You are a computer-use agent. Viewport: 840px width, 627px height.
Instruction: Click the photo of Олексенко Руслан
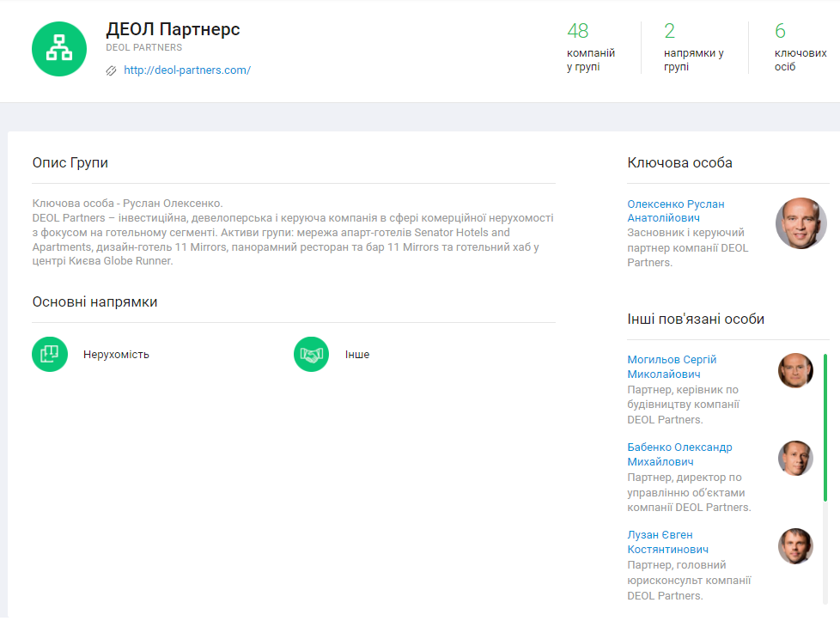[x=800, y=223]
